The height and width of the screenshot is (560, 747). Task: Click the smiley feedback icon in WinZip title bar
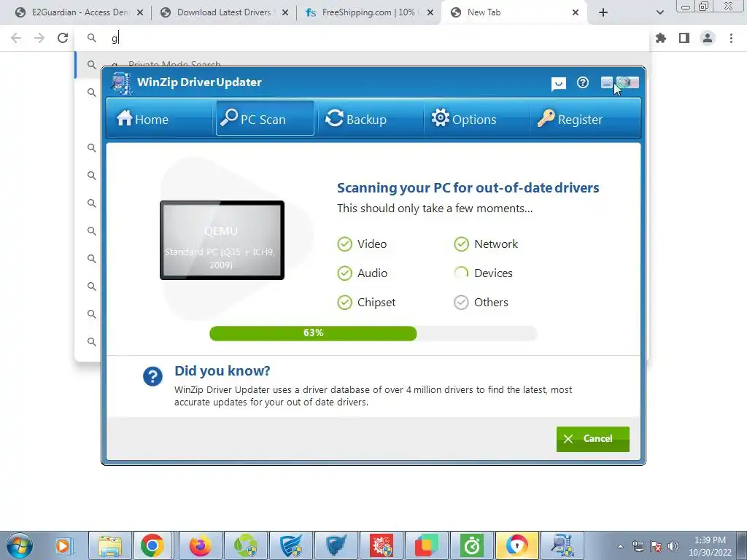pyautogui.click(x=558, y=84)
